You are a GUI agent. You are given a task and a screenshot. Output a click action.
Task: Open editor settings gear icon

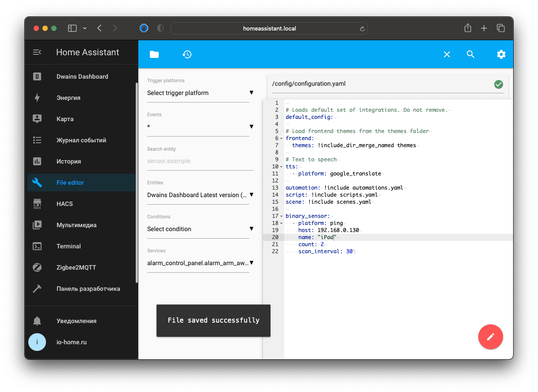pos(501,54)
